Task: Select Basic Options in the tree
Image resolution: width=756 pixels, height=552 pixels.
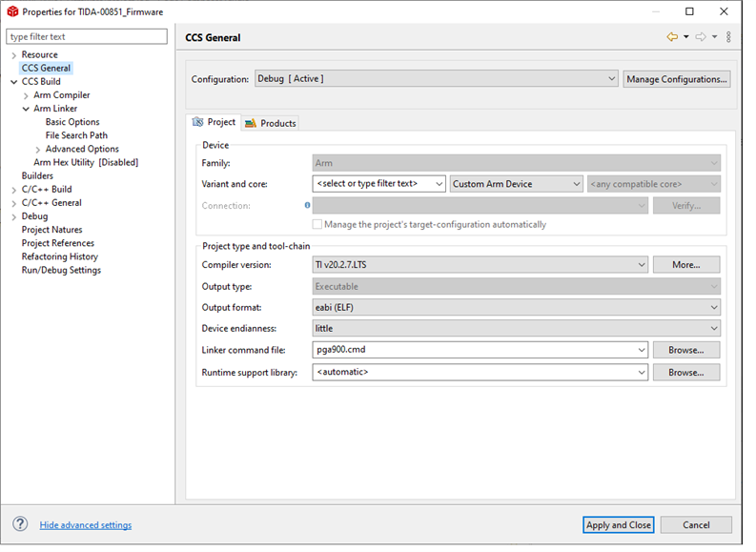Action: pyautogui.click(x=72, y=122)
